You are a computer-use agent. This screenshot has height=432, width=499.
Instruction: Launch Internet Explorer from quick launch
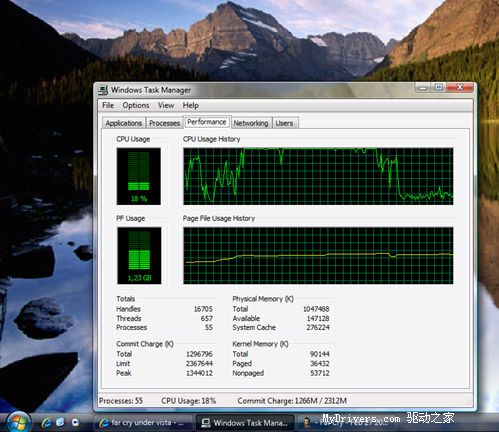[x=46, y=422]
